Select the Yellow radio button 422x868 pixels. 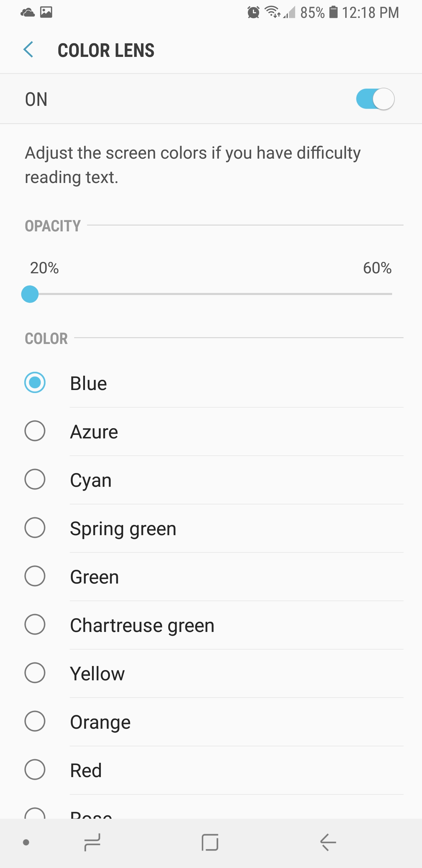(x=35, y=673)
